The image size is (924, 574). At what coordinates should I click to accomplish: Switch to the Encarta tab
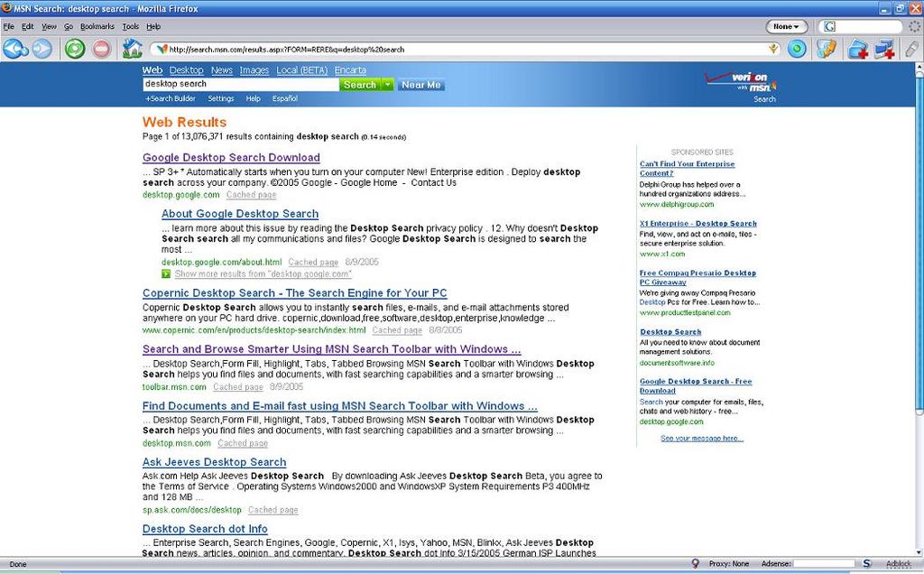point(350,70)
